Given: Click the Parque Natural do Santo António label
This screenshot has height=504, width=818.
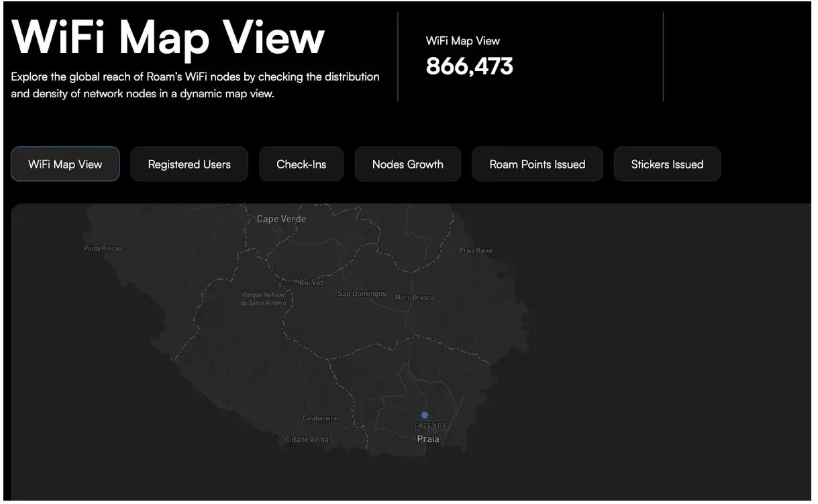Looking at the screenshot, I should point(263,299).
